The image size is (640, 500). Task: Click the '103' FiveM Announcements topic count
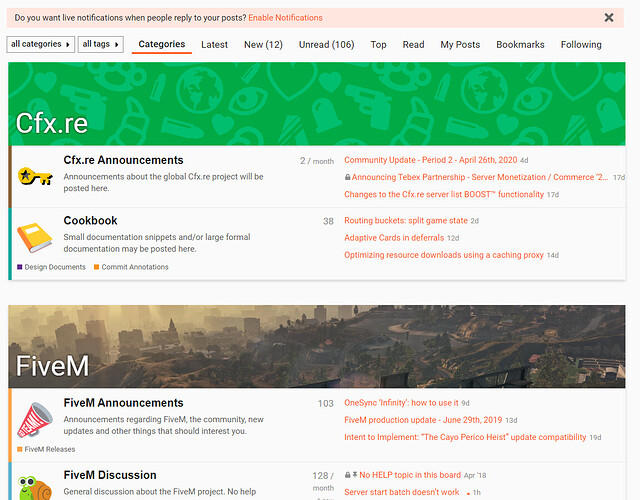(326, 404)
